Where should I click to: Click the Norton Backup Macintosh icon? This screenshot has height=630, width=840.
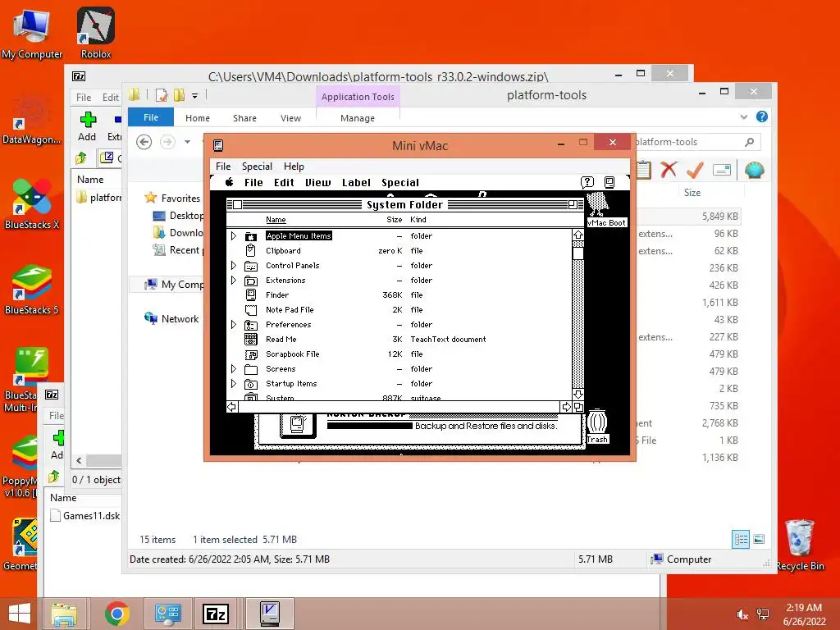pyautogui.click(x=298, y=424)
